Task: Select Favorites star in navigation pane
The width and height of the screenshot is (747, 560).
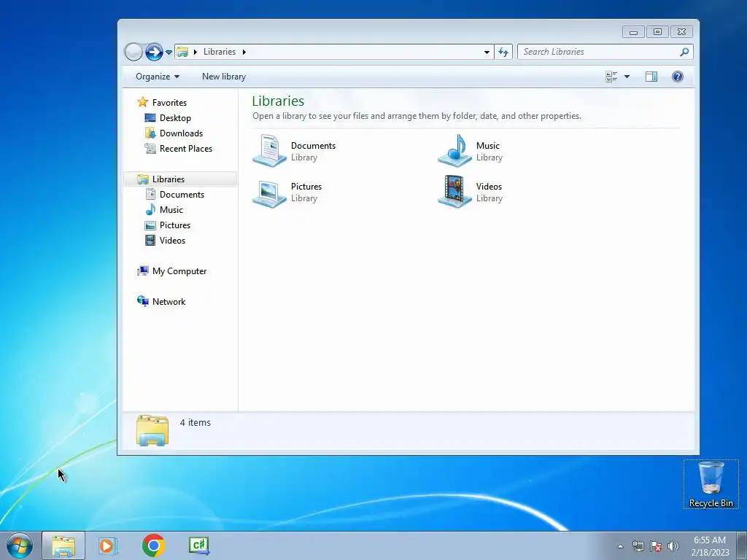Action: tap(142, 102)
